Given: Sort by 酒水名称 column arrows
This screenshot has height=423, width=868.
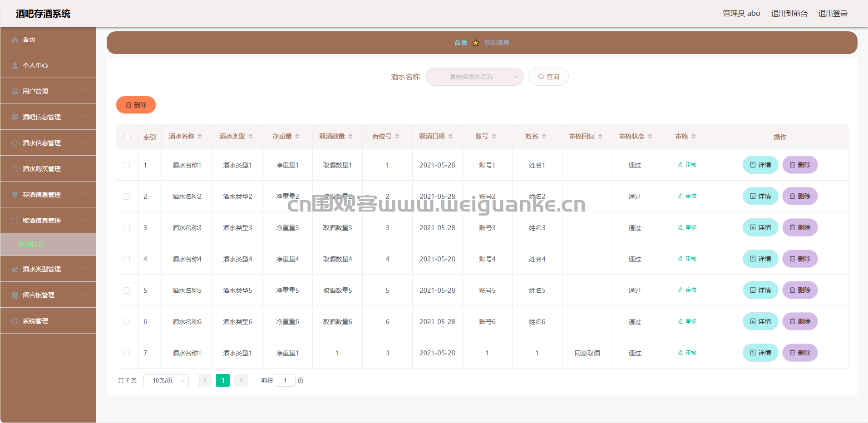Looking at the screenshot, I should click(200, 136).
